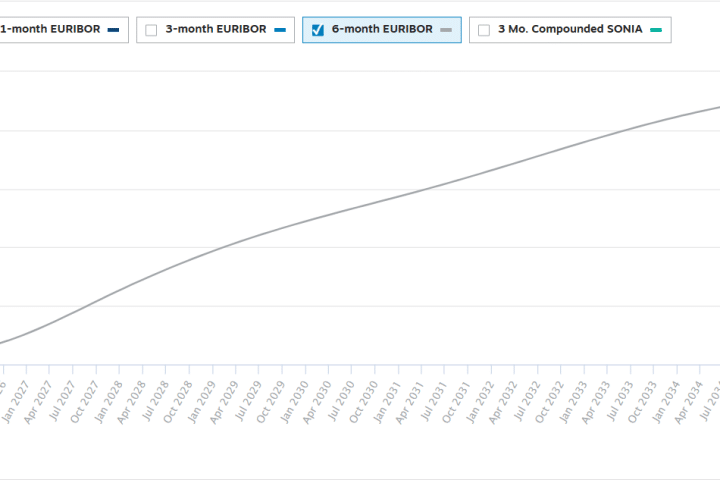Uncheck the 6-month EURIBOR checkbox
The width and height of the screenshot is (720, 480).
[x=318, y=30]
